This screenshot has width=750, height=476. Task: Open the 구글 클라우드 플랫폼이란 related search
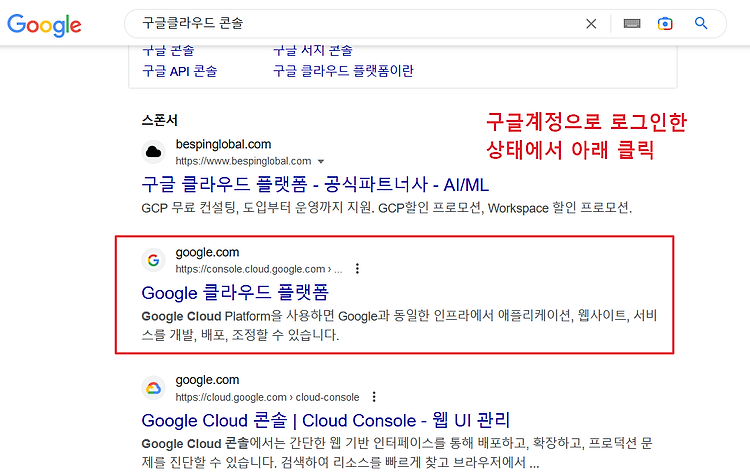tap(343, 71)
